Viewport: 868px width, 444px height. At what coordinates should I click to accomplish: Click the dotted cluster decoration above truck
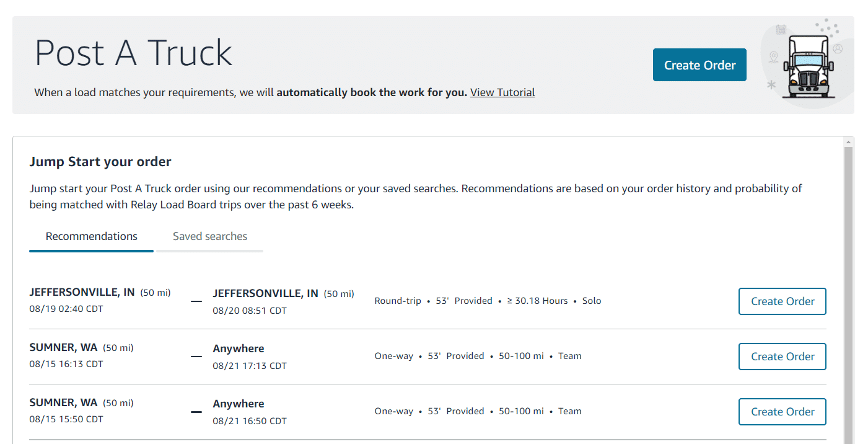(x=826, y=27)
